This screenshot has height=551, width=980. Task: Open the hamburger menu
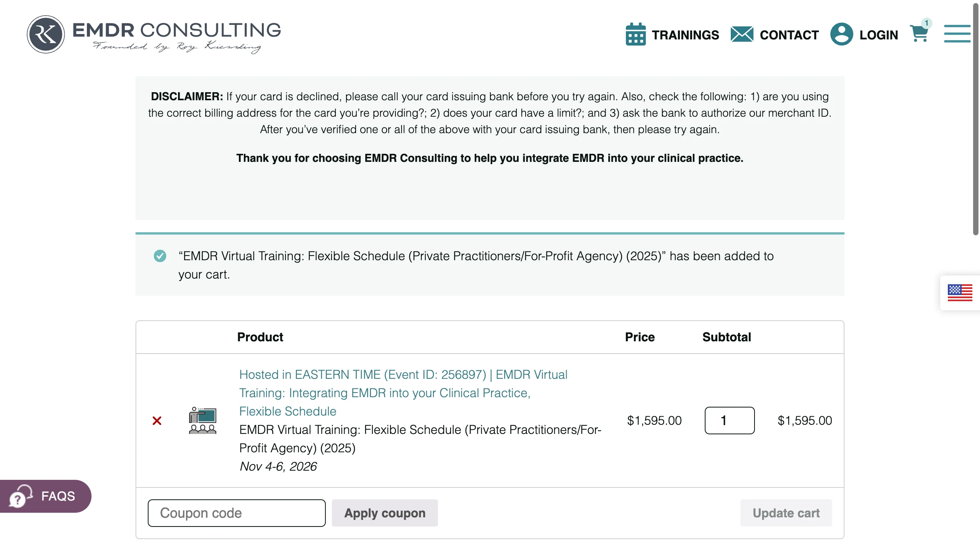click(957, 34)
